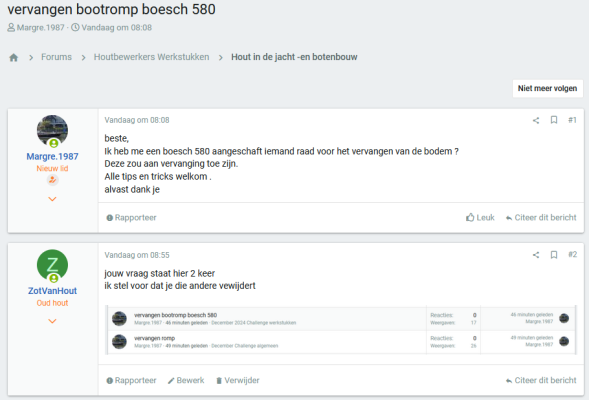Bookmark post #1 by Margre.1987
589x400 pixels.
554,120
